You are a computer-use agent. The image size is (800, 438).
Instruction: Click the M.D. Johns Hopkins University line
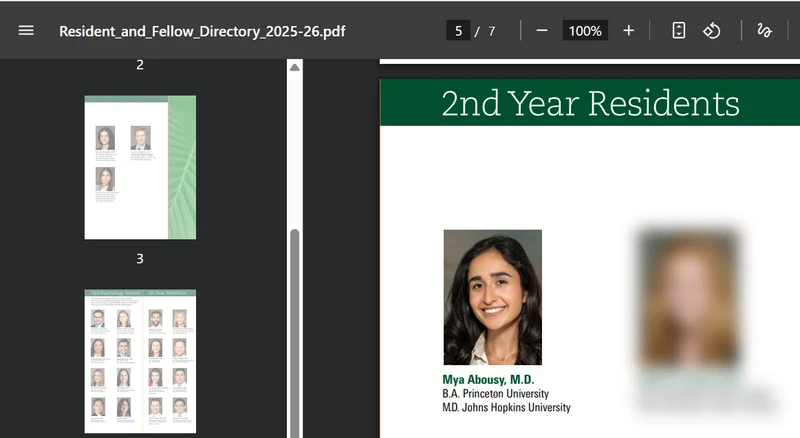coord(506,407)
